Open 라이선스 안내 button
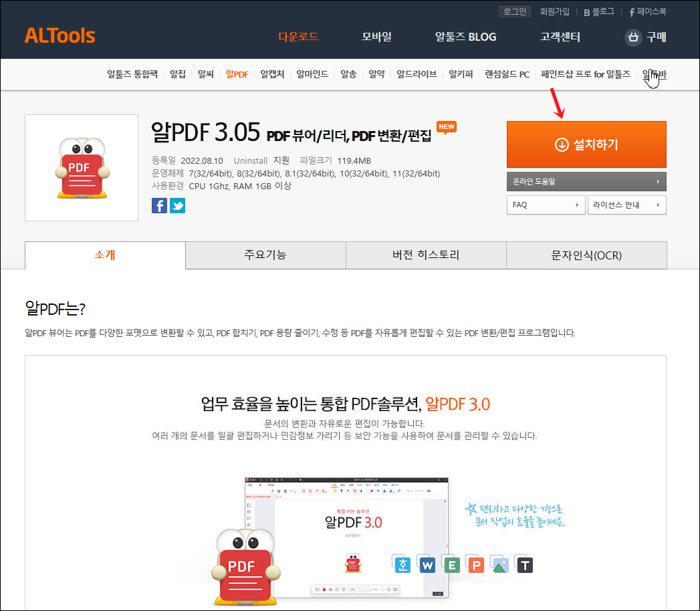 [626, 205]
